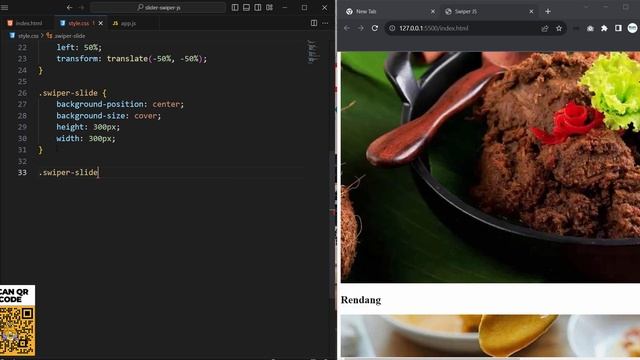Close the style.css editor tab
640x360 pixels.
coord(101,23)
